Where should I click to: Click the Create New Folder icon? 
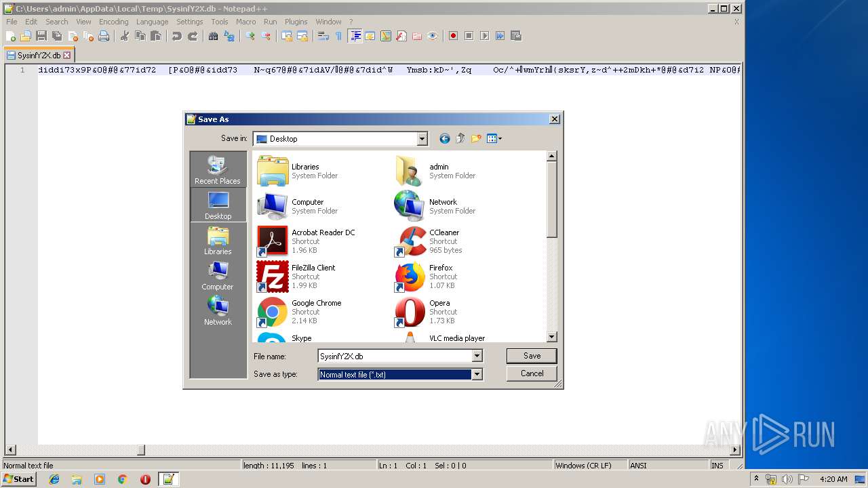pyautogui.click(x=476, y=139)
